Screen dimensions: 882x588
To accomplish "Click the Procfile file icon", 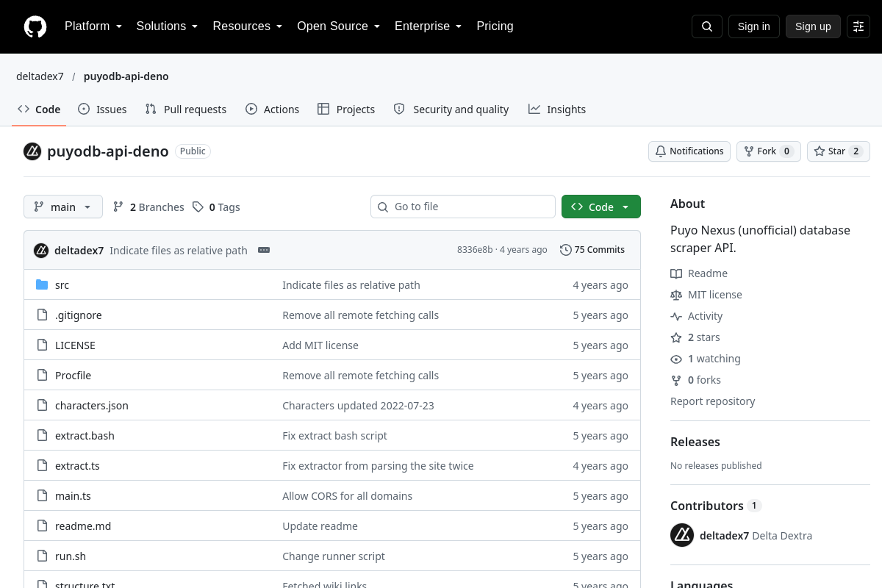I will click(x=42, y=376).
